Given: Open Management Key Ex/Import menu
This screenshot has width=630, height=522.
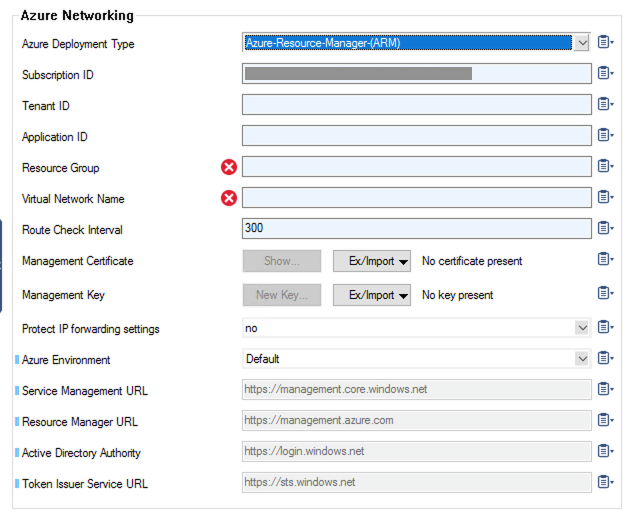Looking at the screenshot, I should point(372,295).
